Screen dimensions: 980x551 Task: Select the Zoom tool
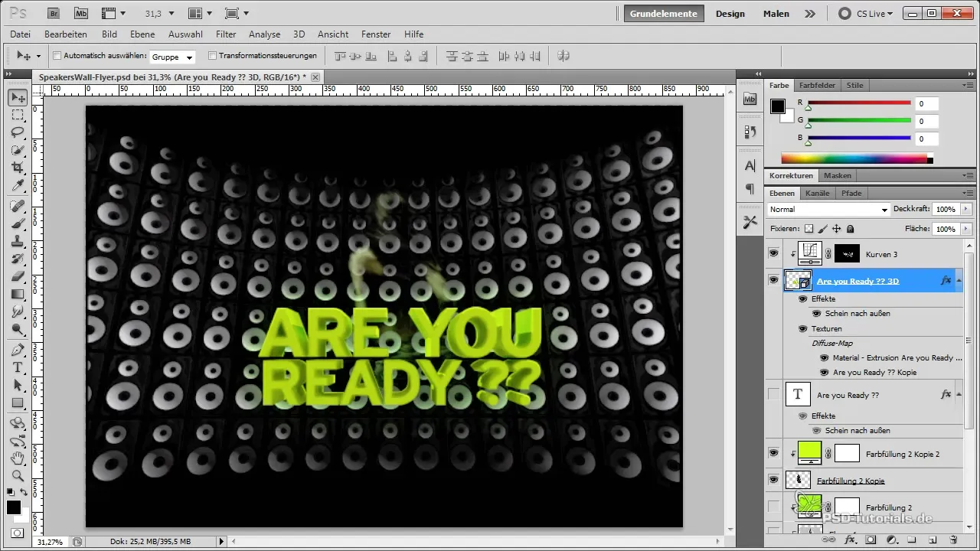18,476
